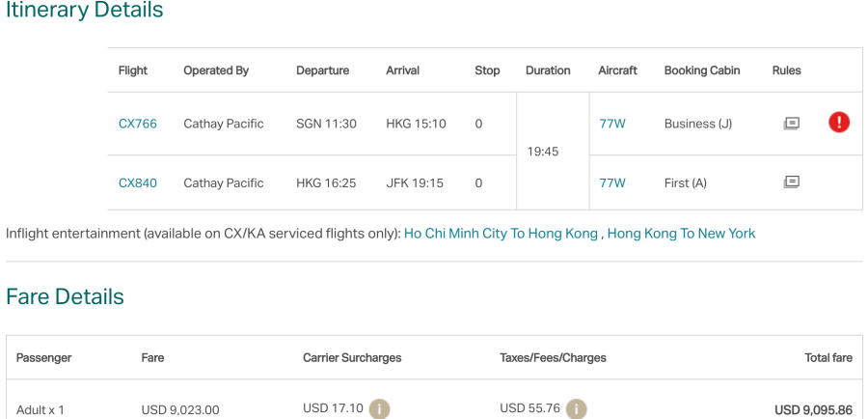
Task: Open Hong Kong To New York entertainment
Action: coord(681,234)
